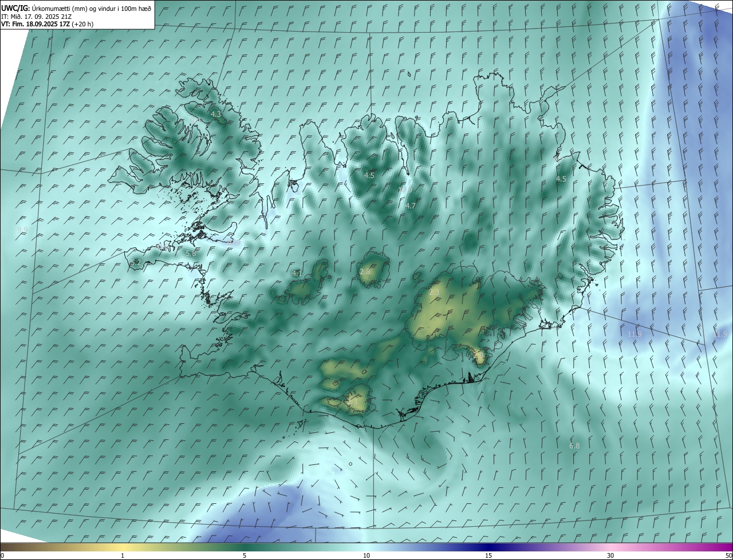Click the 30 tick on the color scale
733x560 pixels.
(x=610, y=555)
